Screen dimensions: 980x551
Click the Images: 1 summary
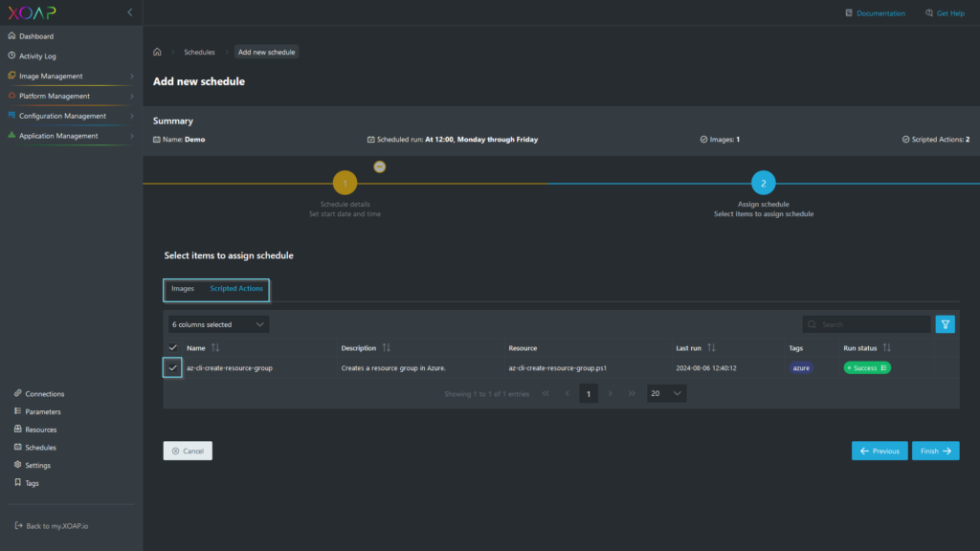tap(720, 140)
